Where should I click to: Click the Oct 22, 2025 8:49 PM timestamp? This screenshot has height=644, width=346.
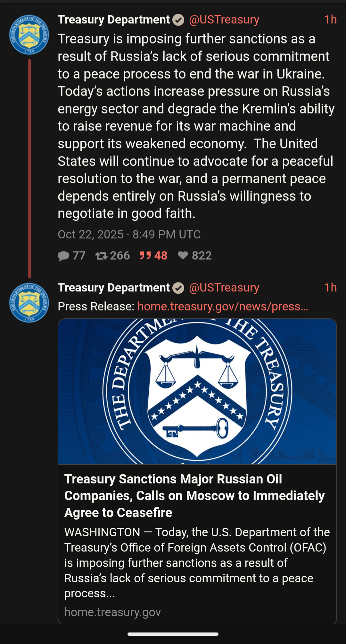(x=129, y=235)
